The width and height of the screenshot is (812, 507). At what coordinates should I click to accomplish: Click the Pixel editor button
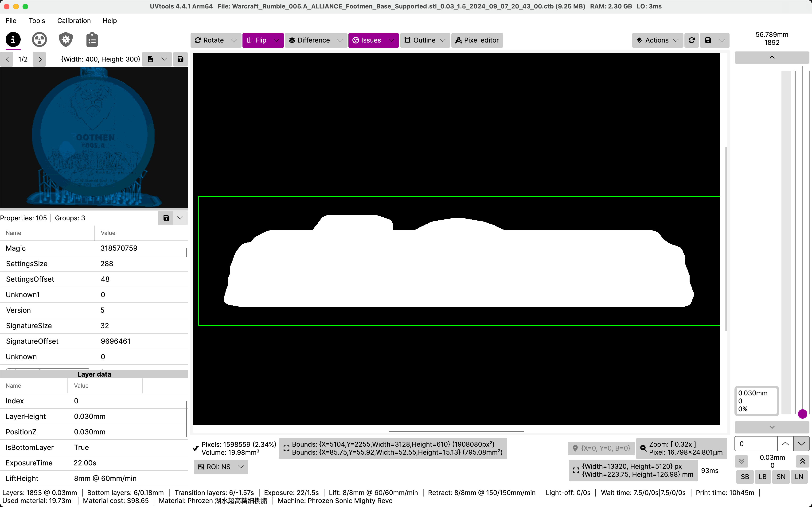click(x=477, y=40)
